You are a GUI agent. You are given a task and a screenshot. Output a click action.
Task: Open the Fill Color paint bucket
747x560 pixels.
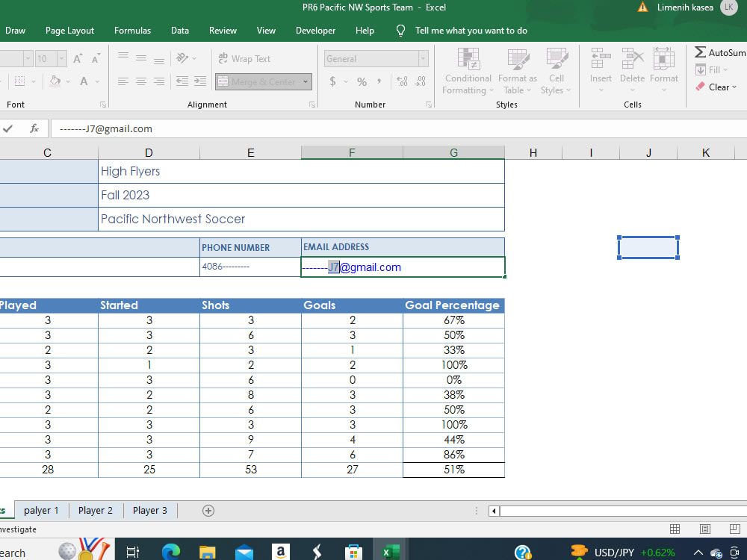[55, 81]
